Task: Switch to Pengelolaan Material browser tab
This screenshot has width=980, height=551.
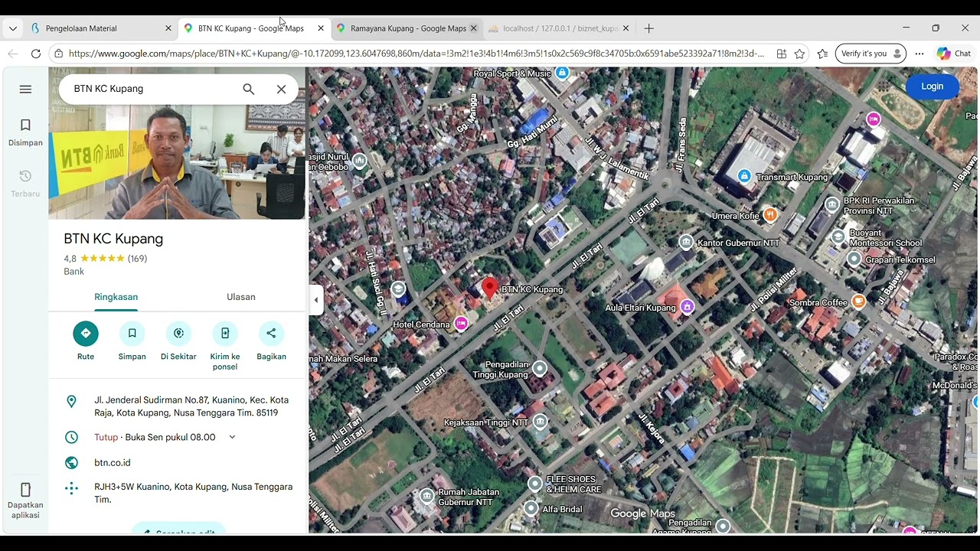Action: click(100, 28)
